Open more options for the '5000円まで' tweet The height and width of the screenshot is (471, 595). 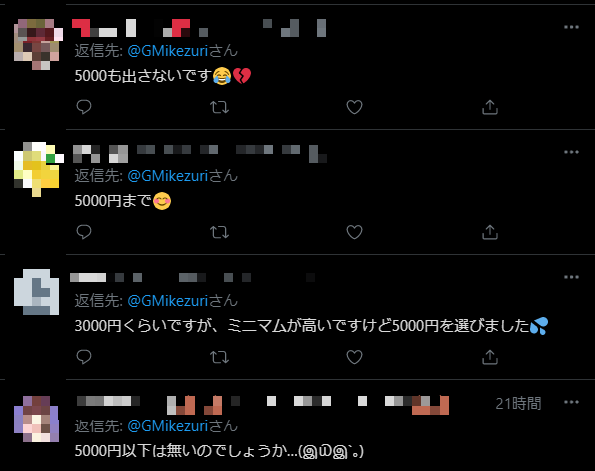click(x=571, y=152)
